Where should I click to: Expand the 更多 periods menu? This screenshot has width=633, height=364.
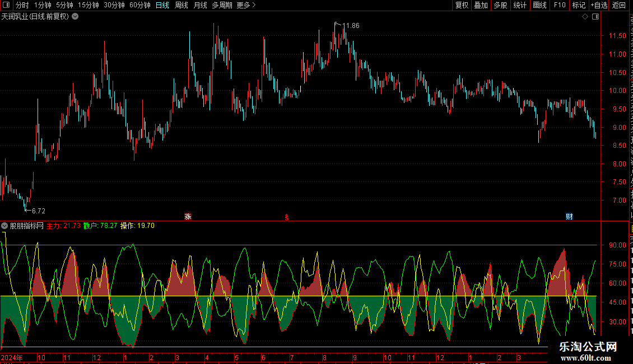tap(246, 5)
